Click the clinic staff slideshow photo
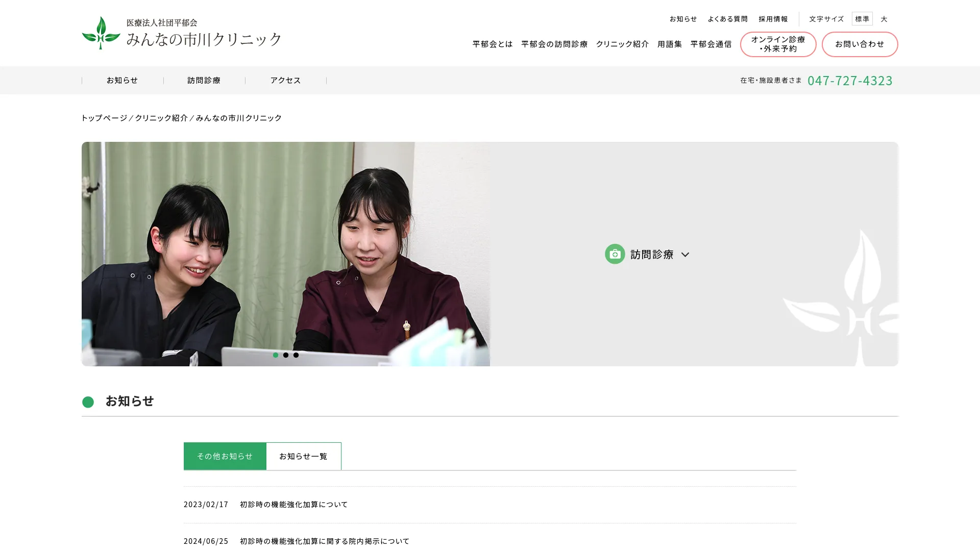Viewport: 980px width, 551px height. (x=286, y=254)
